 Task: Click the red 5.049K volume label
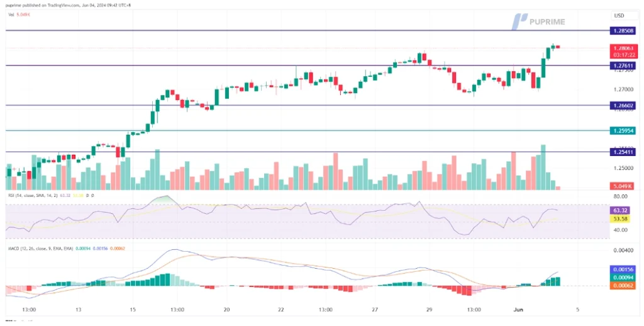(x=623, y=186)
